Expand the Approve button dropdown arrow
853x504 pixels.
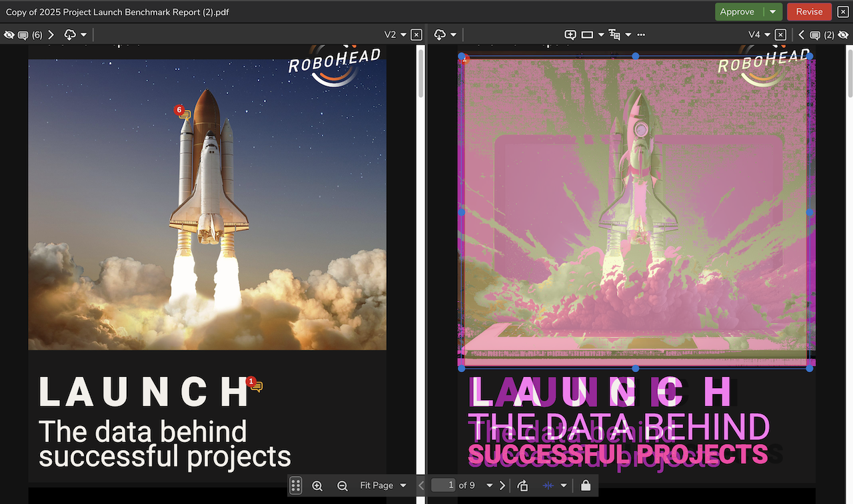pyautogui.click(x=772, y=12)
